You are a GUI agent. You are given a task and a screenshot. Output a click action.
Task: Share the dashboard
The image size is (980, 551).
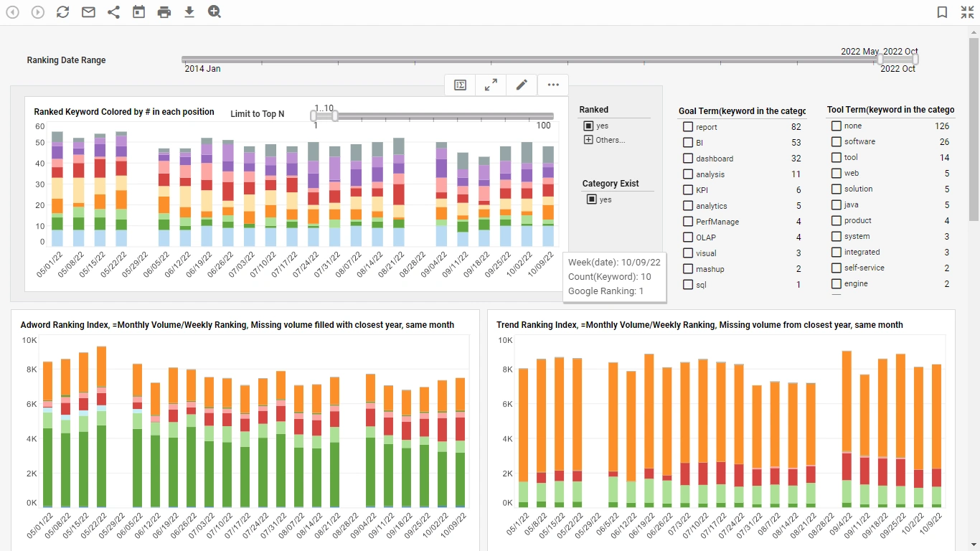[x=113, y=11]
